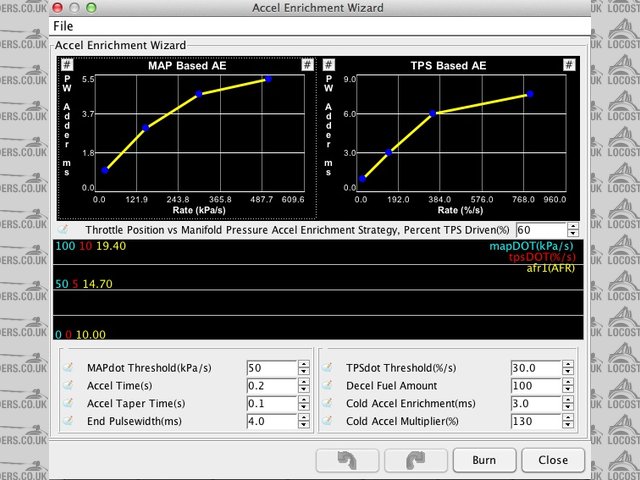Click the Accel Taper Time field showing 0.1
The width and height of the screenshot is (640, 480).
click(272, 403)
